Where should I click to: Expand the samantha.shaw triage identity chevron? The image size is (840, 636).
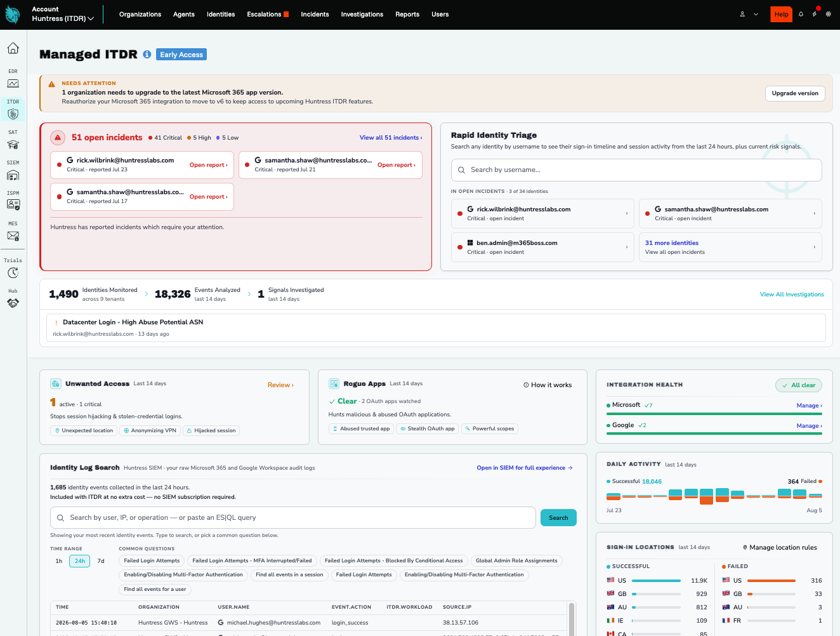815,213
